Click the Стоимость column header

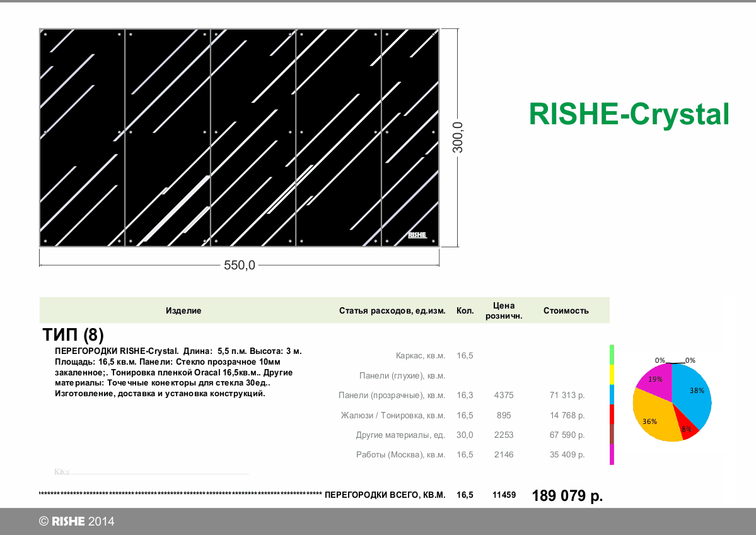click(566, 310)
